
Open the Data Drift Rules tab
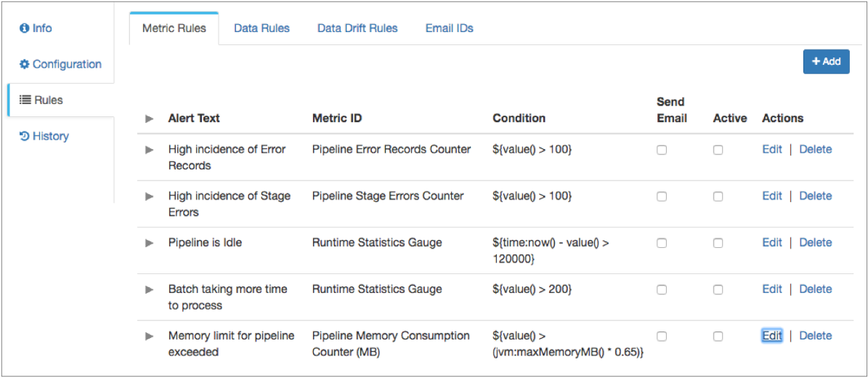(357, 28)
